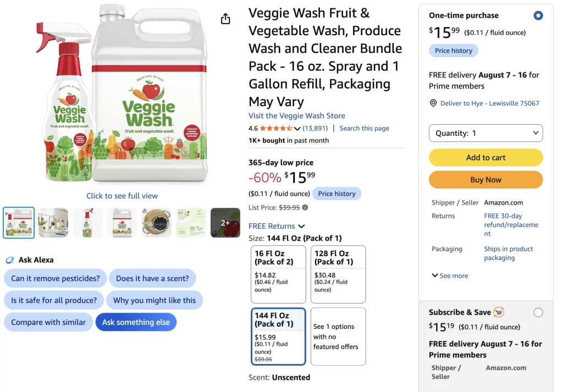This screenshot has width=563, height=392.
Task: Open the Quantity dropdown
Action: 485,133
